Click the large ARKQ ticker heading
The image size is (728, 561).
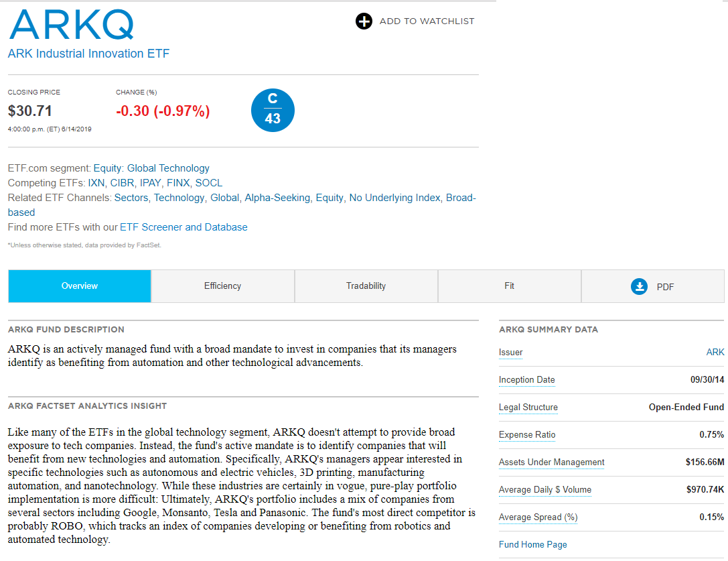[72, 24]
